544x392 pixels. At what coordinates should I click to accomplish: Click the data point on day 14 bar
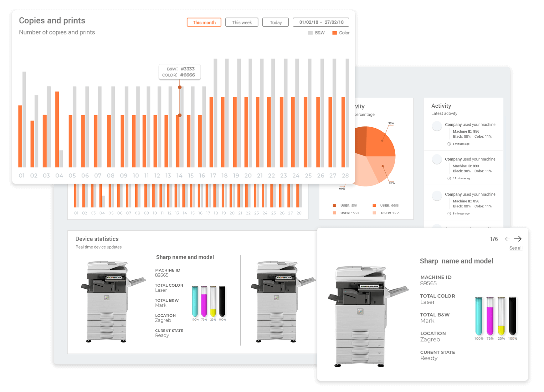click(180, 115)
